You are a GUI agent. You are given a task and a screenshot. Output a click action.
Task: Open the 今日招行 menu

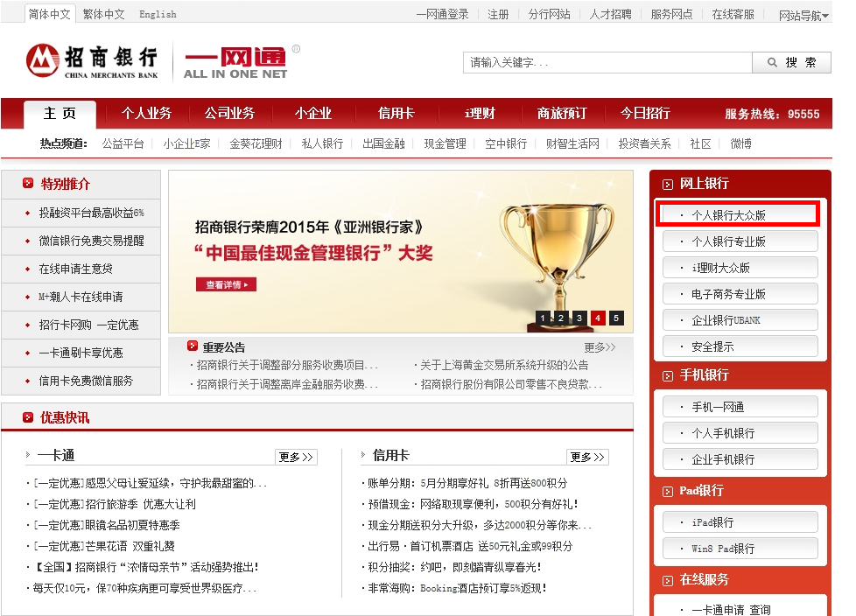(645, 113)
